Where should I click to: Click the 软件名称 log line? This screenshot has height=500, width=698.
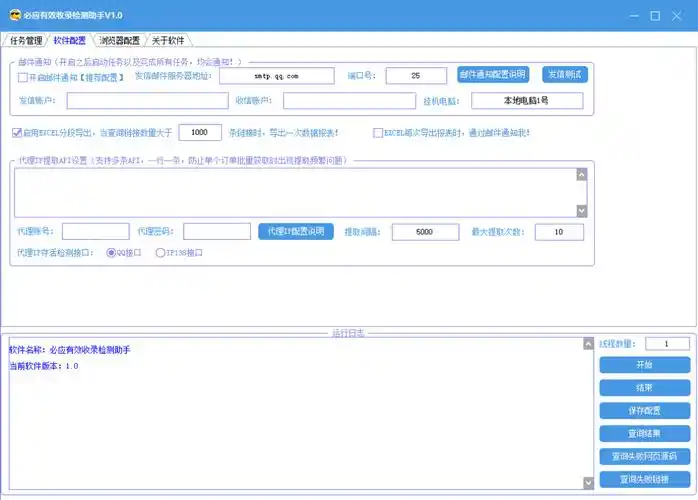point(70,350)
